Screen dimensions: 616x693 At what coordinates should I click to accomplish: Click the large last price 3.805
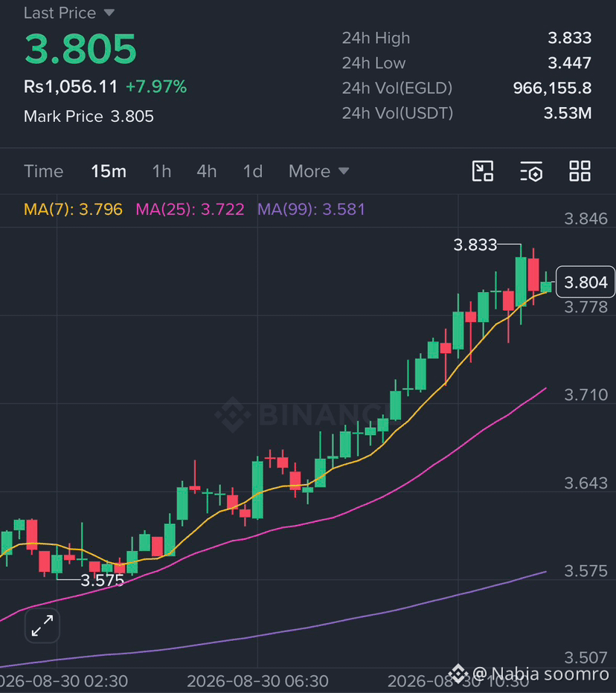click(x=80, y=48)
